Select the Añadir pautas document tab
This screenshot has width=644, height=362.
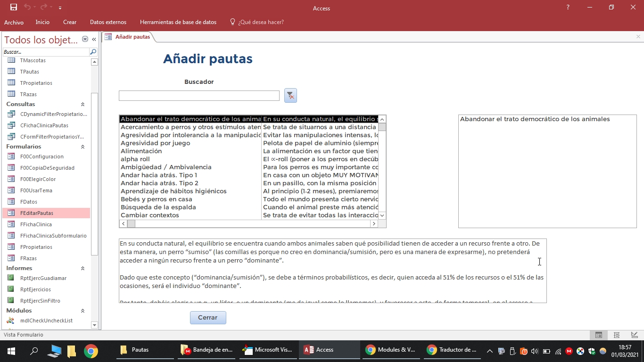pos(128,37)
